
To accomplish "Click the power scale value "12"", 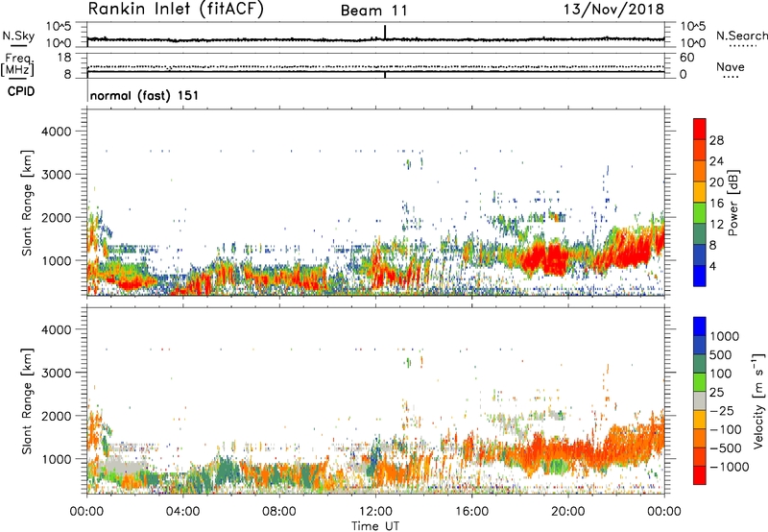I will coord(716,225).
